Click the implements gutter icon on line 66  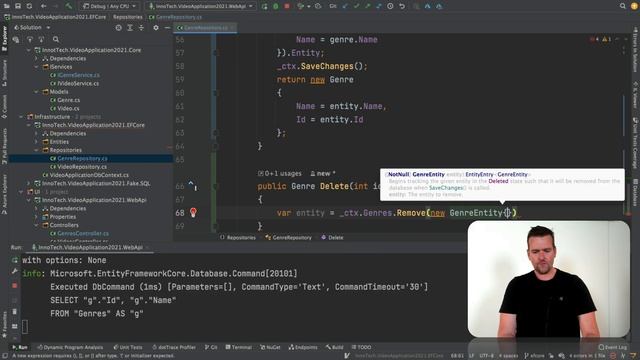[x=192, y=186]
